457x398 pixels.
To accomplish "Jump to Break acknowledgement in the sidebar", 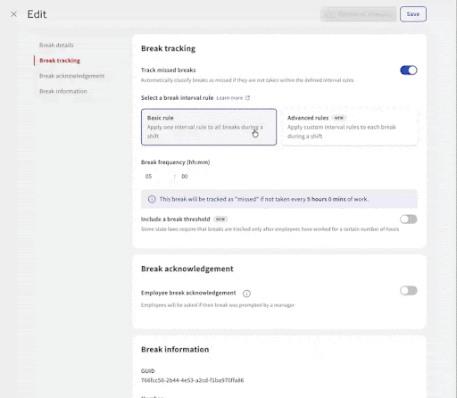I will point(72,76).
